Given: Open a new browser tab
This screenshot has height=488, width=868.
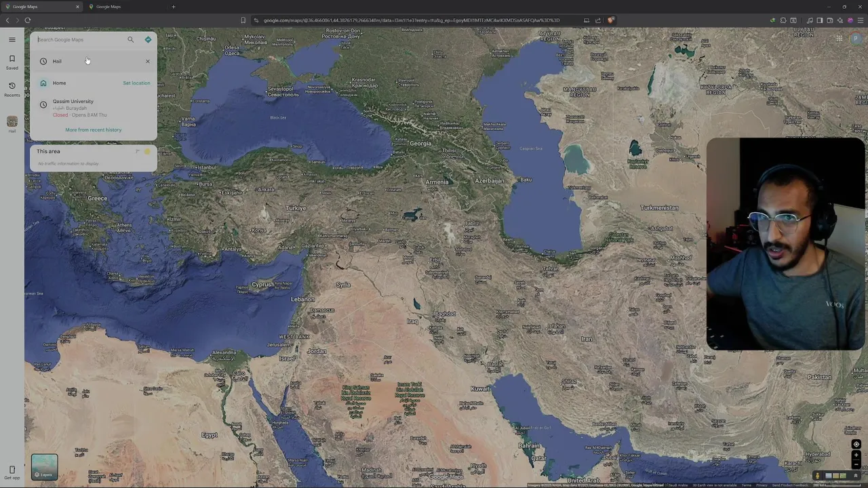Looking at the screenshot, I should [x=174, y=7].
